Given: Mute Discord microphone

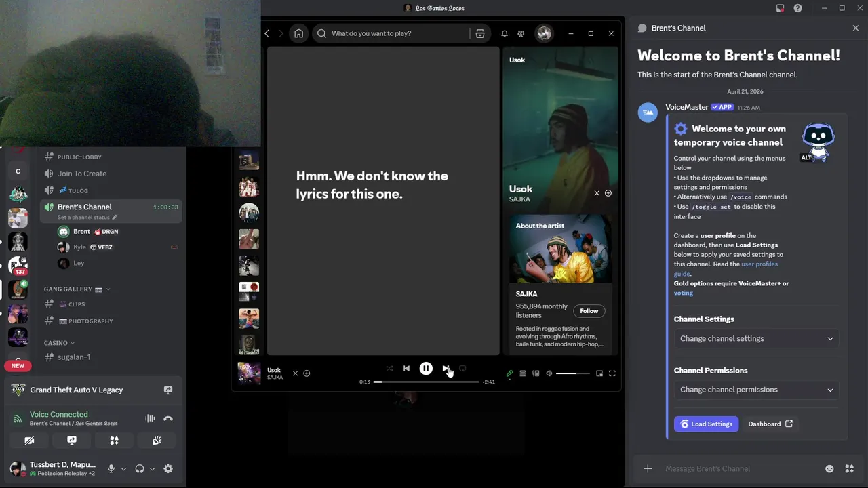Looking at the screenshot, I should (x=111, y=468).
